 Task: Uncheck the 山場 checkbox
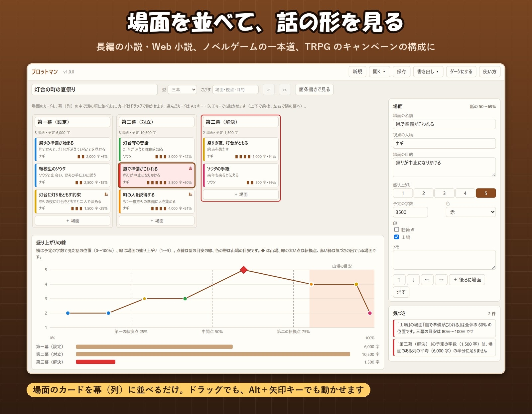point(396,237)
